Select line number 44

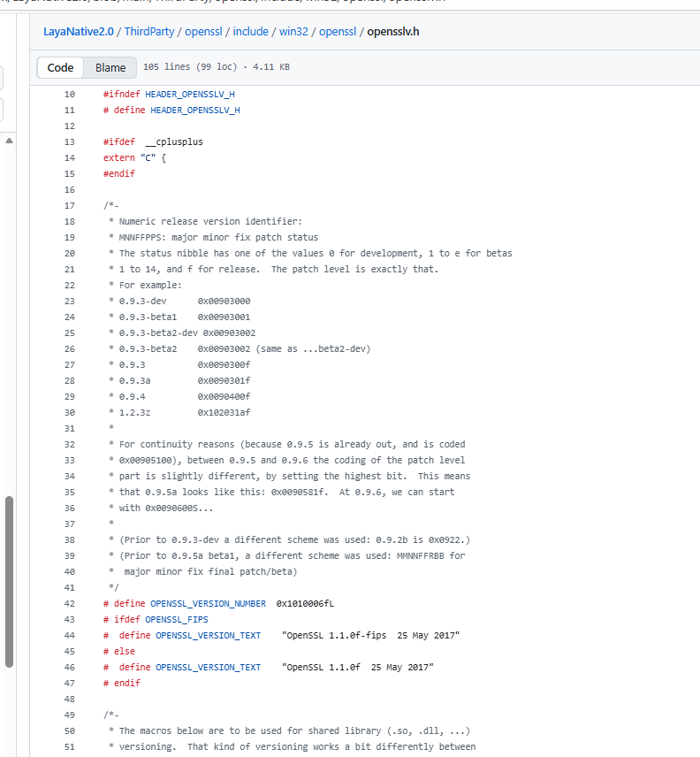(x=70, y=635)
